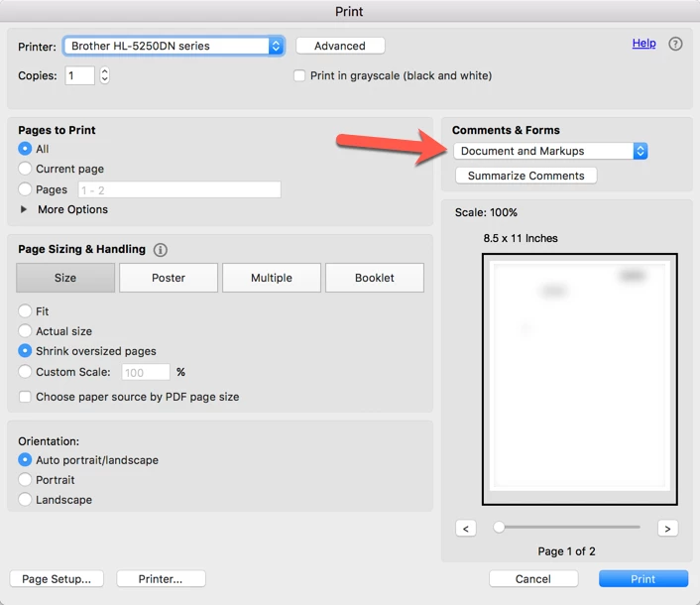Enable Print in grayscale checkbox

(x=299, y=75)
